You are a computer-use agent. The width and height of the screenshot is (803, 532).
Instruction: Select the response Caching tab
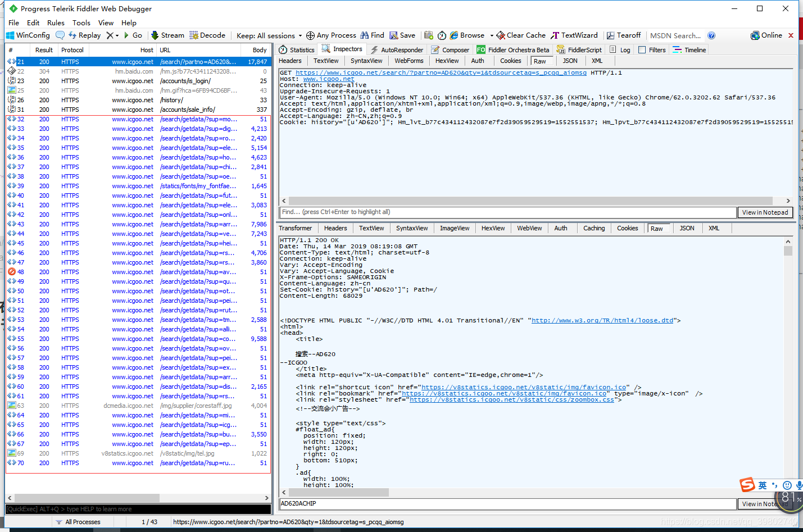click(x=594, y=228)
